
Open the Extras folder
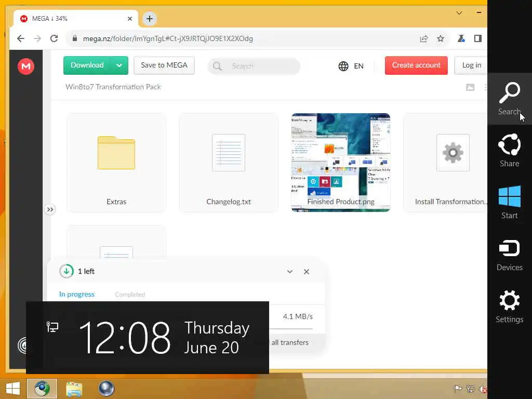(116, 163)
